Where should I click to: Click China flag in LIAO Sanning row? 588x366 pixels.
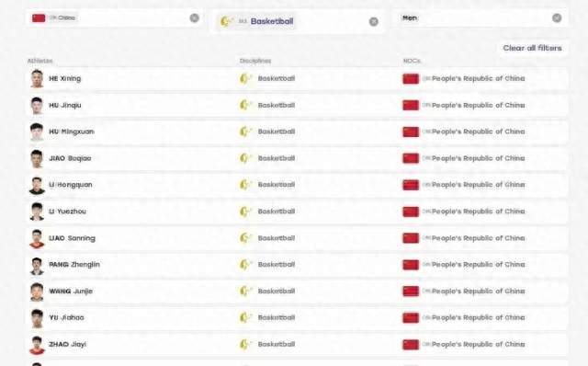pyautogui.click(x=411, y=238)
